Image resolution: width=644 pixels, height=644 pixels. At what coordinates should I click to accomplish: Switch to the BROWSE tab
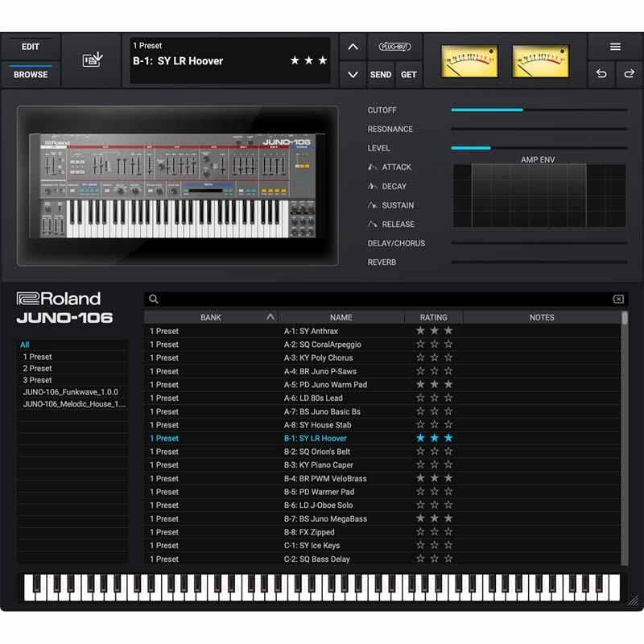(x=31, y=75)
